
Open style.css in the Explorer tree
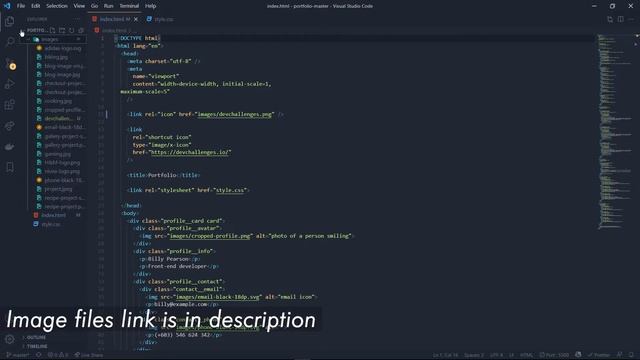click(x=52, y=224)
